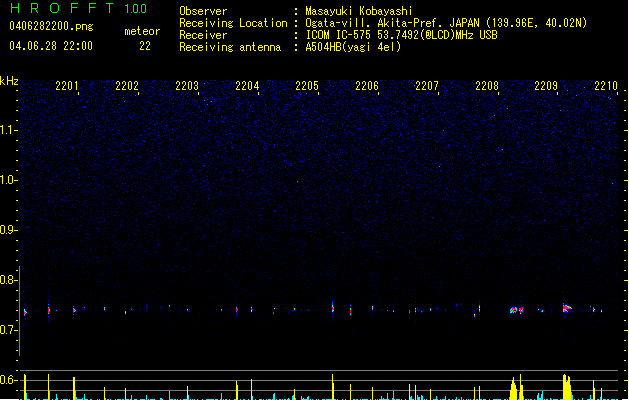Click the meteor label

click(142, 31)
